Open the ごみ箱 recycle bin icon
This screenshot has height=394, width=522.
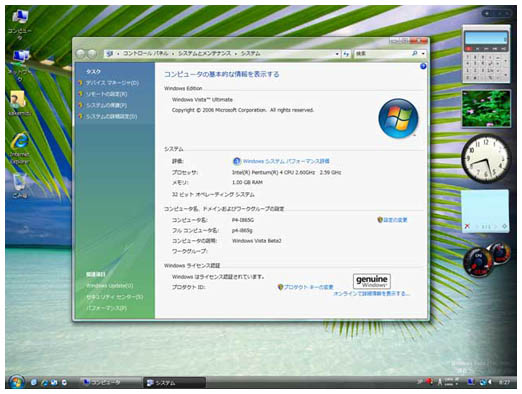[19, 185]
